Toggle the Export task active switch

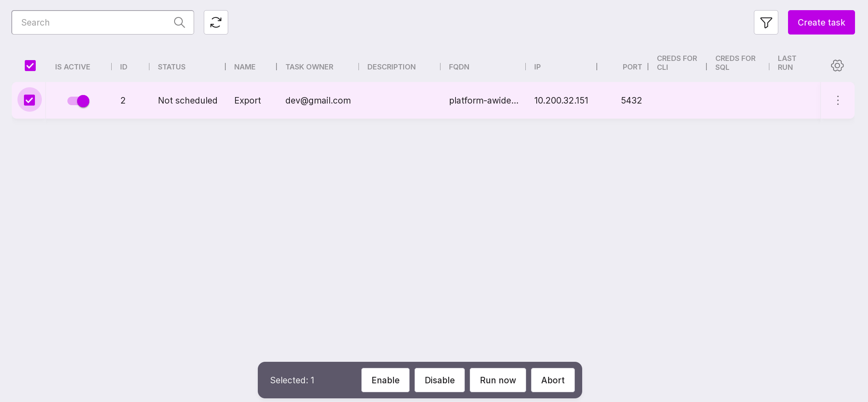click(x=78, y=101)
